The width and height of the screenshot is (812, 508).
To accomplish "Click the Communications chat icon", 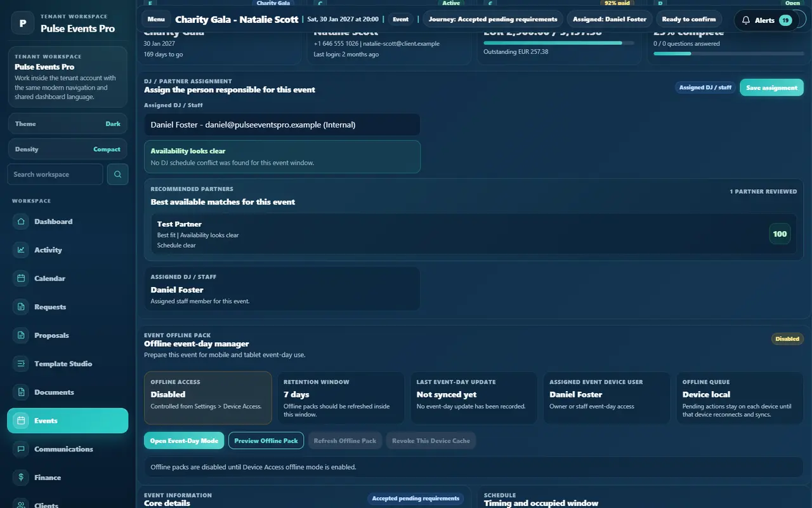I will coord(21,449).
